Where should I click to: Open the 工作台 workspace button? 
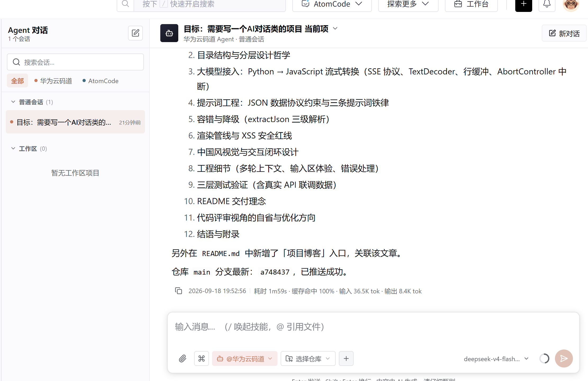point(471,4)
